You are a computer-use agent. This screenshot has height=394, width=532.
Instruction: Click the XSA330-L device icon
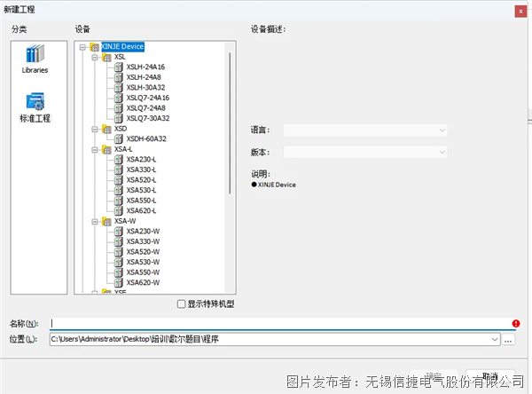(119, 169)
